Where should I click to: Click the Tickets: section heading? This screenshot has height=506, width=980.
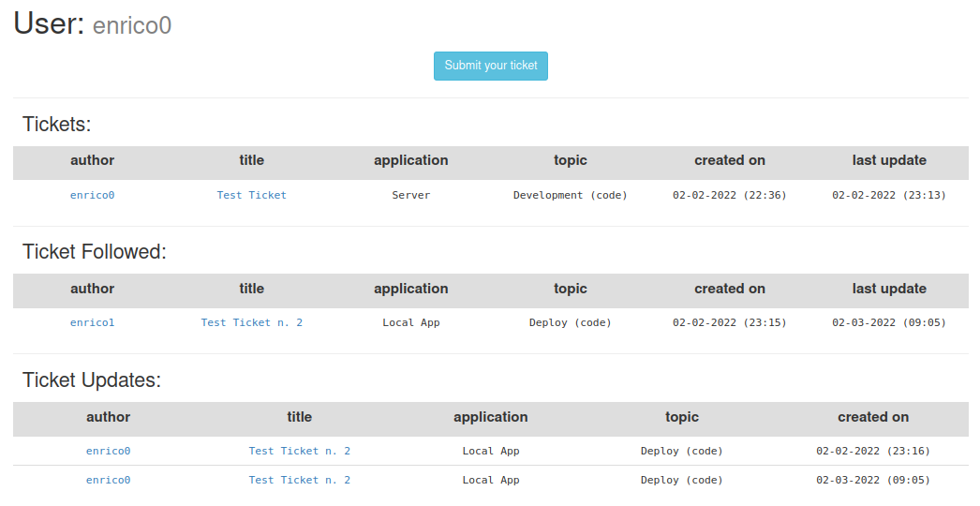(x=57, y=124)
